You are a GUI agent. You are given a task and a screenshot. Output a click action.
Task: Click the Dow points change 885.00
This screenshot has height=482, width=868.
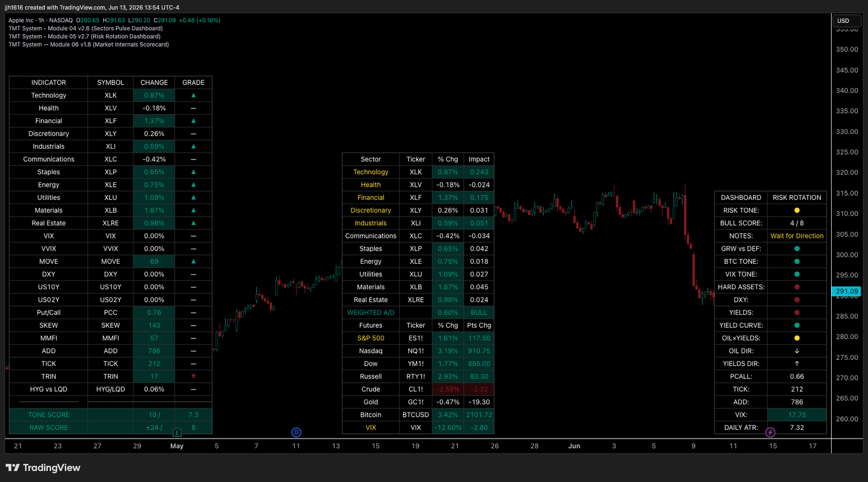[x=479, y=364]
